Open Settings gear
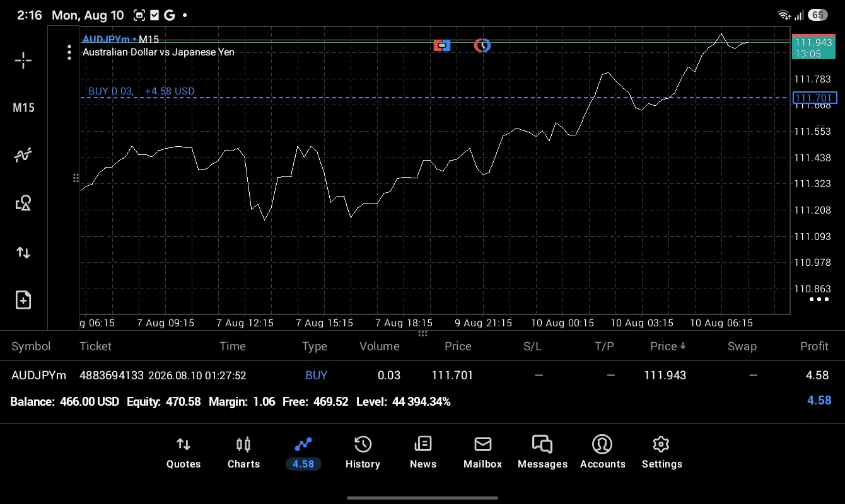845x504 pixels. [x=661, y=453]
